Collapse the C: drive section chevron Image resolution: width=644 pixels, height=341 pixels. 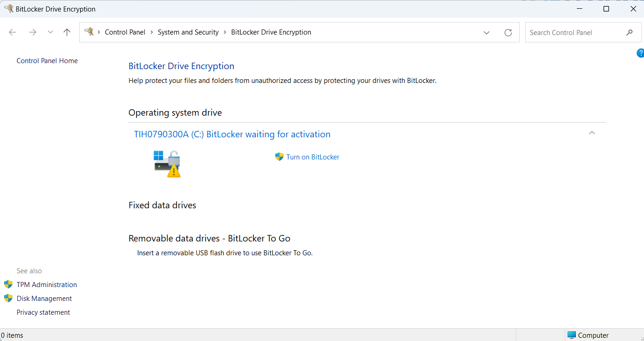(592, 133)
